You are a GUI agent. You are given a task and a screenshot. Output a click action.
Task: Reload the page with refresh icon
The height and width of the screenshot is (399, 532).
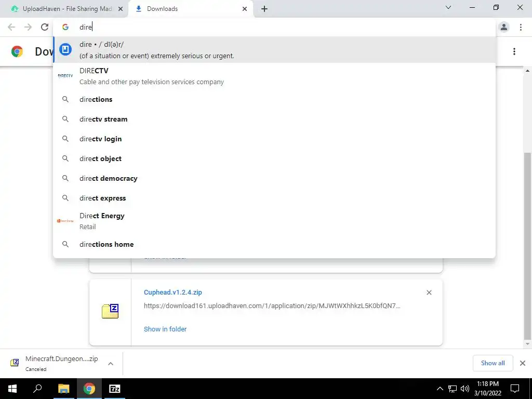coord(45,27)
